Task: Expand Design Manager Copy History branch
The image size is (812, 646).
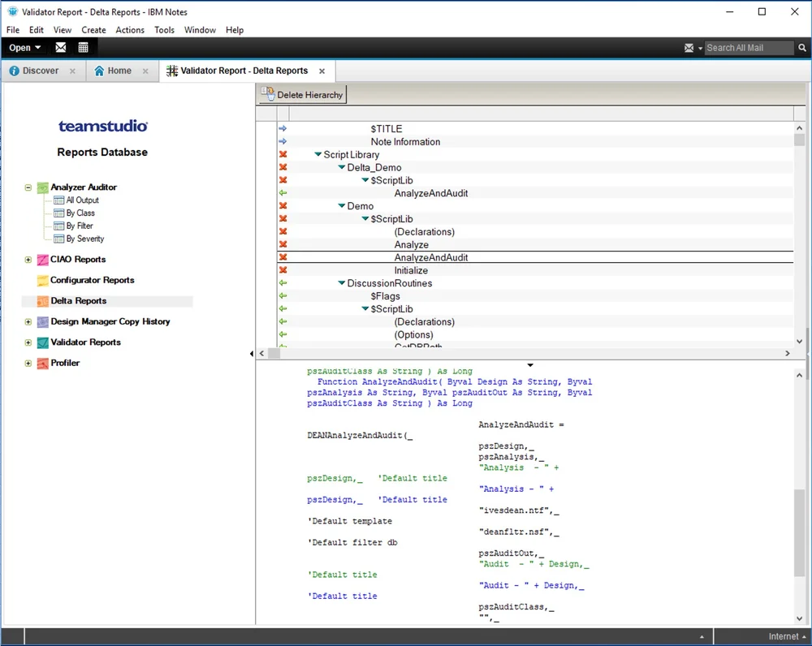Action: (27, 321)
